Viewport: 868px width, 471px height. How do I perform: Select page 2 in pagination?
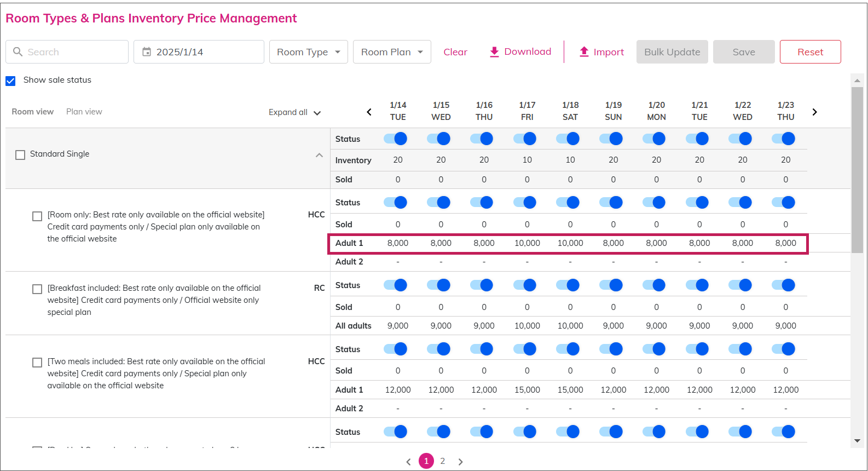tap(443, 461)
